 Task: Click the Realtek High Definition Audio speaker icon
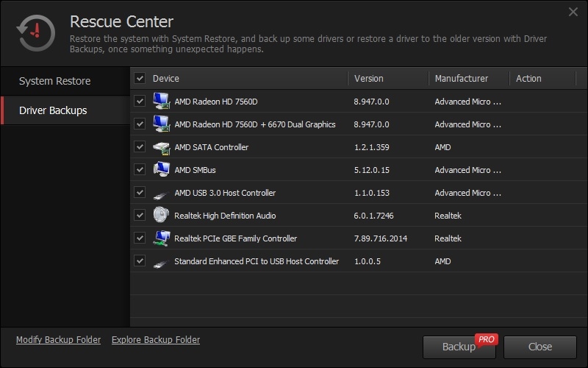(x=161, y=215)
